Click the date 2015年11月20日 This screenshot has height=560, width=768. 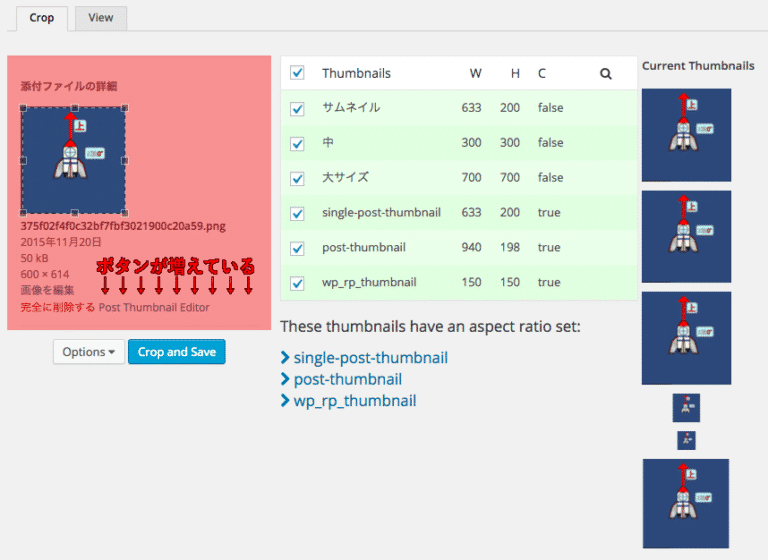(x=61, y=242)
